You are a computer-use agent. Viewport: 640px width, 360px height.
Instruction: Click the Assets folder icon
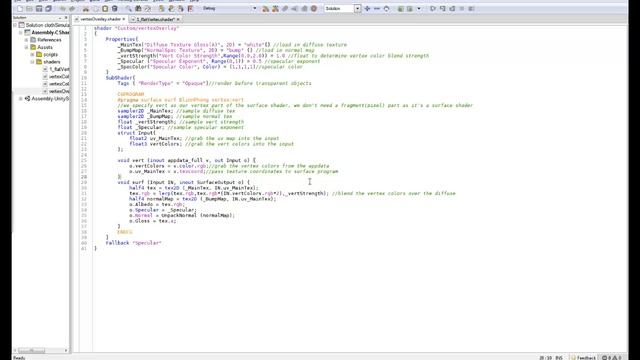tap(33, 47)
